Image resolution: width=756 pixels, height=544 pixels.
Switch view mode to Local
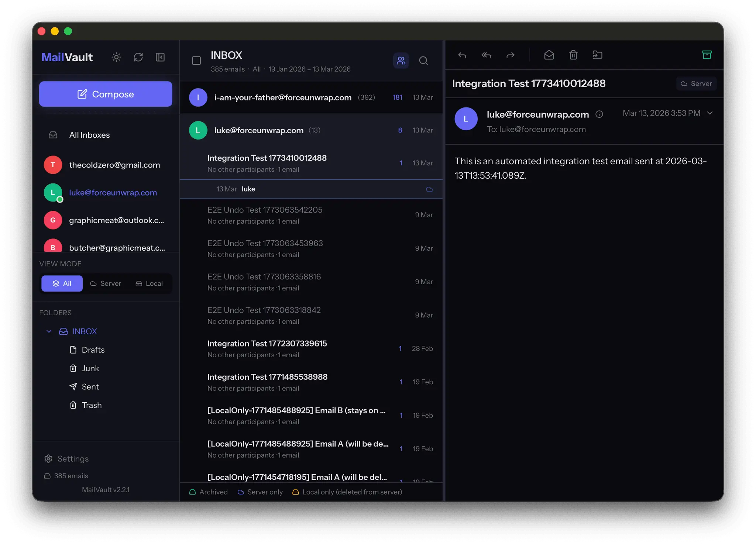[149, 283]
